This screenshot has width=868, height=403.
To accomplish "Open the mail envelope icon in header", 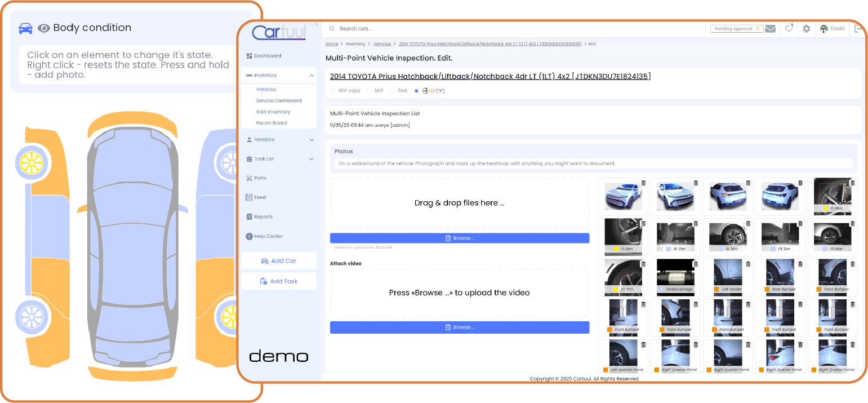I will pos(770,29).
